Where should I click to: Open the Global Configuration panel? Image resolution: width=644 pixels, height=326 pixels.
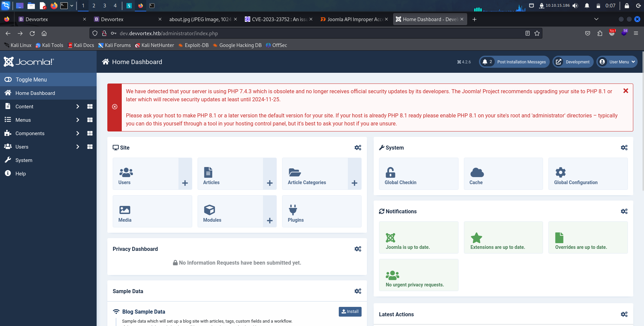587,174
